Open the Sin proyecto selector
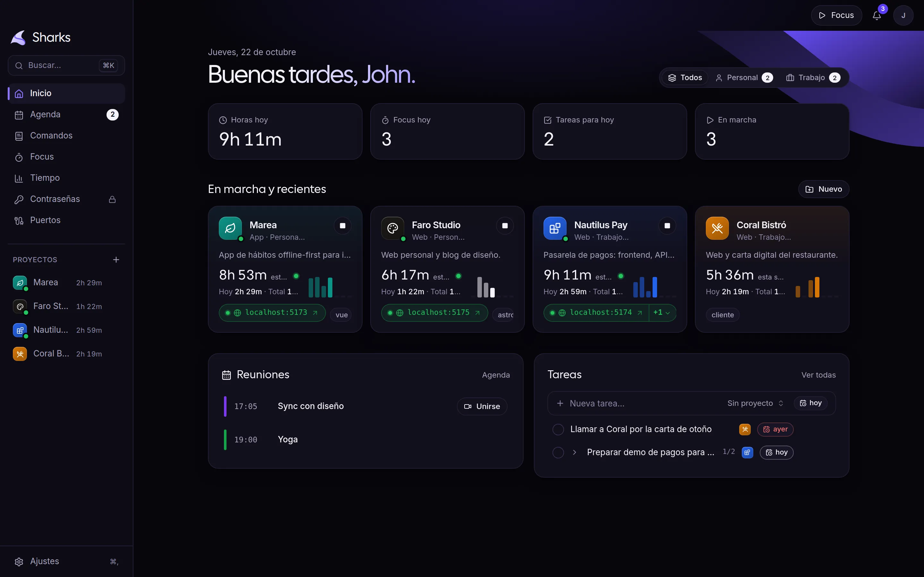 pos(755,403)
